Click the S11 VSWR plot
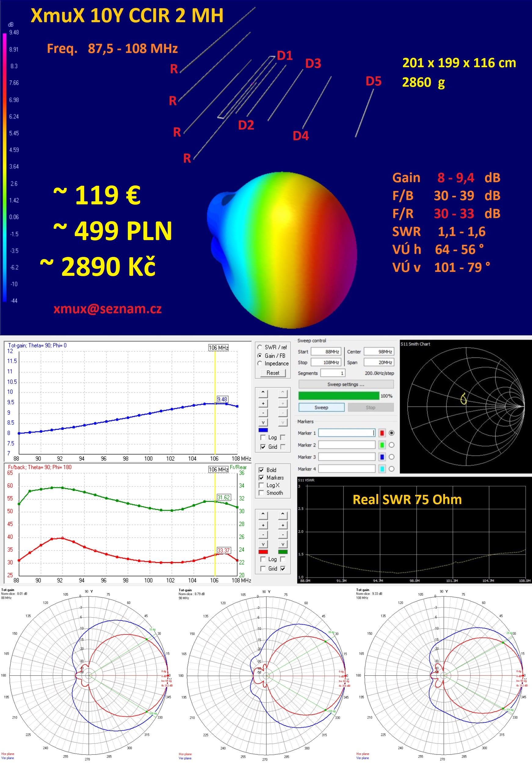This screenshot has height=764, width=532. (414, 530)
